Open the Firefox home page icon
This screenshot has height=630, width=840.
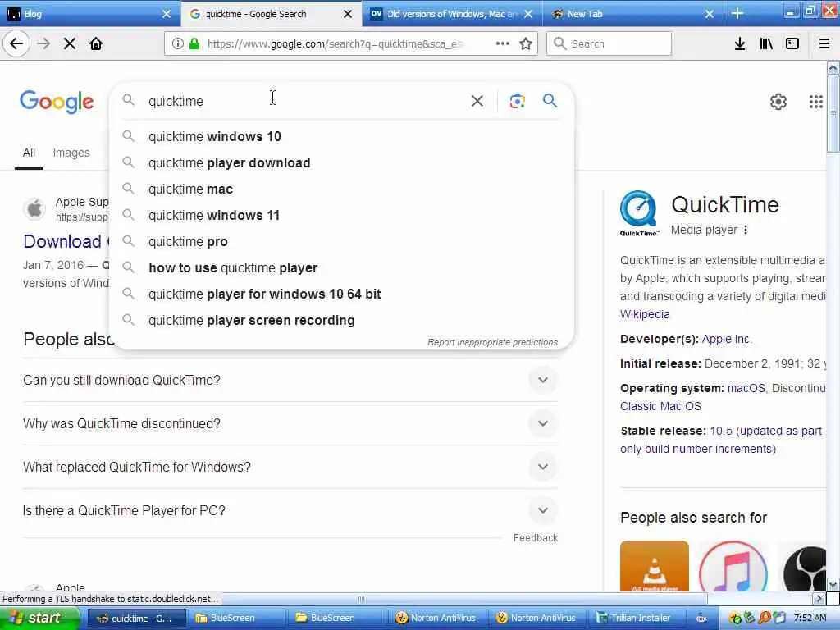pyautogui.click(x=96, y=44)
